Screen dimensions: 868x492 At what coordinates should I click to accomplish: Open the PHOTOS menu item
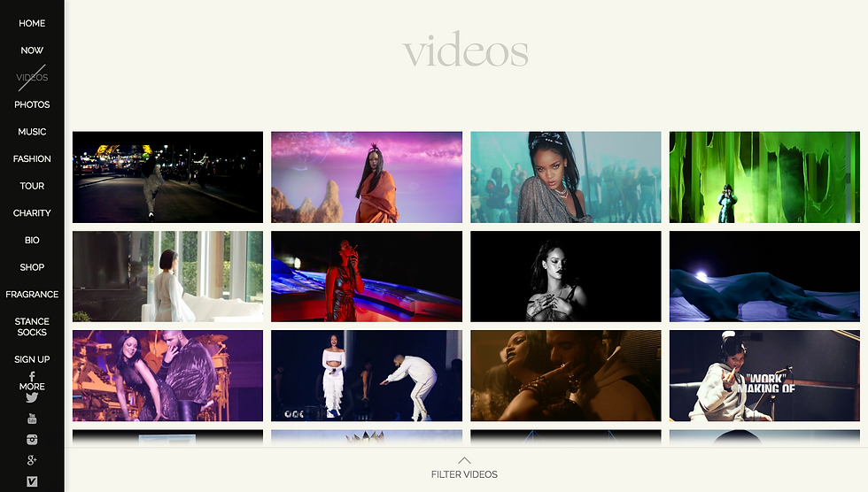[32, 104]
